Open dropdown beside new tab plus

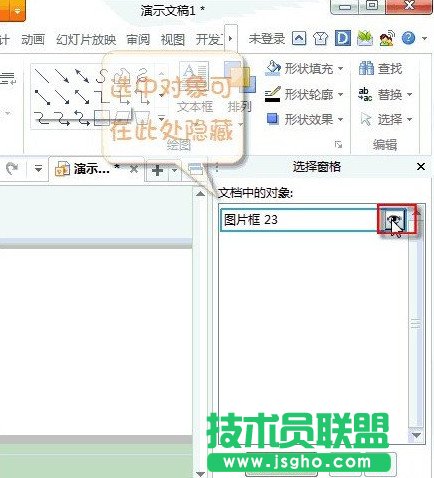pyautogui.click(x=174, y=170)
